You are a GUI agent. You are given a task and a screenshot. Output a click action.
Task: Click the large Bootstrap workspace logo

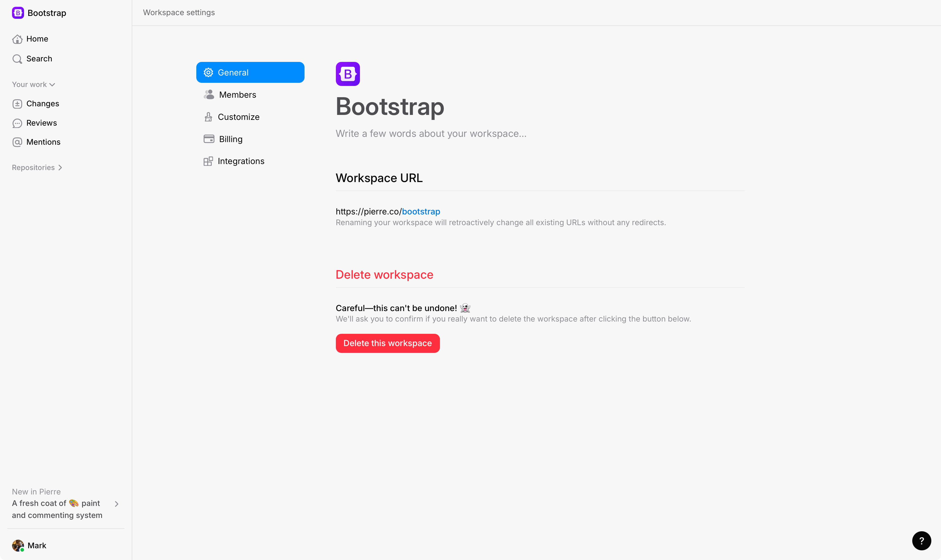point(347,74)
